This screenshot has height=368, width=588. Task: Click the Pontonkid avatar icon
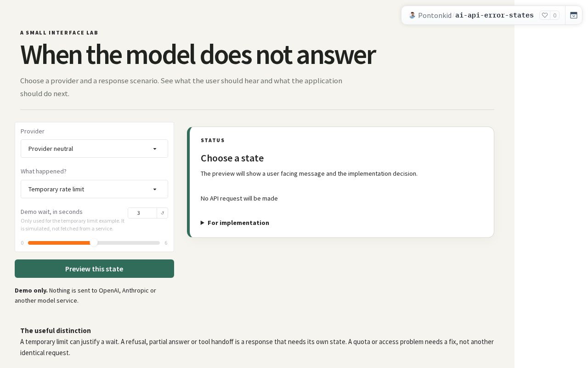412,15
